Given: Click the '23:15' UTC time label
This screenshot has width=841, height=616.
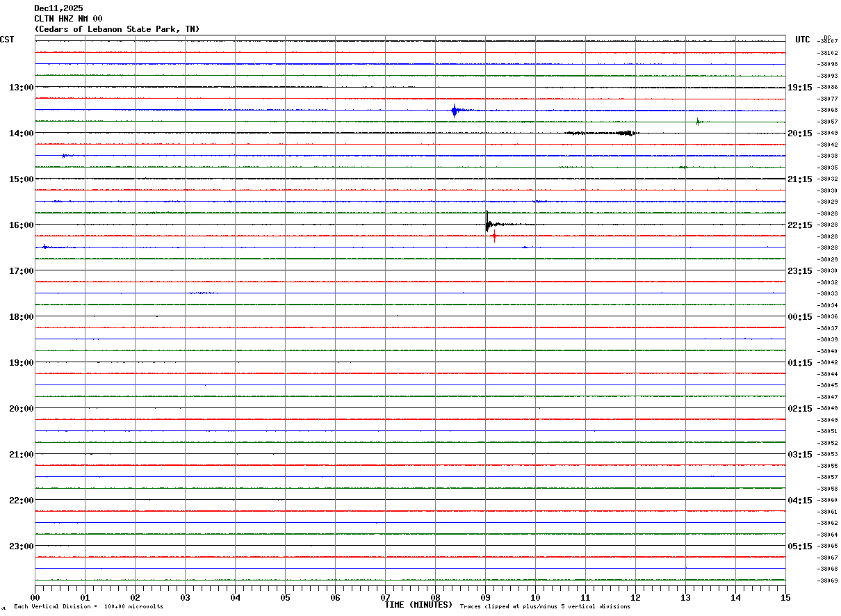Looking at the screenshot, I should click(800, 271).
